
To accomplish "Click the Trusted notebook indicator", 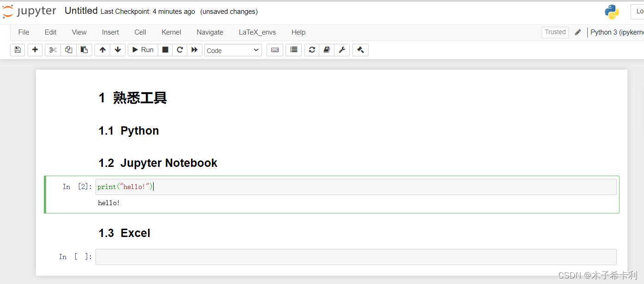I will tap(555, 32).
